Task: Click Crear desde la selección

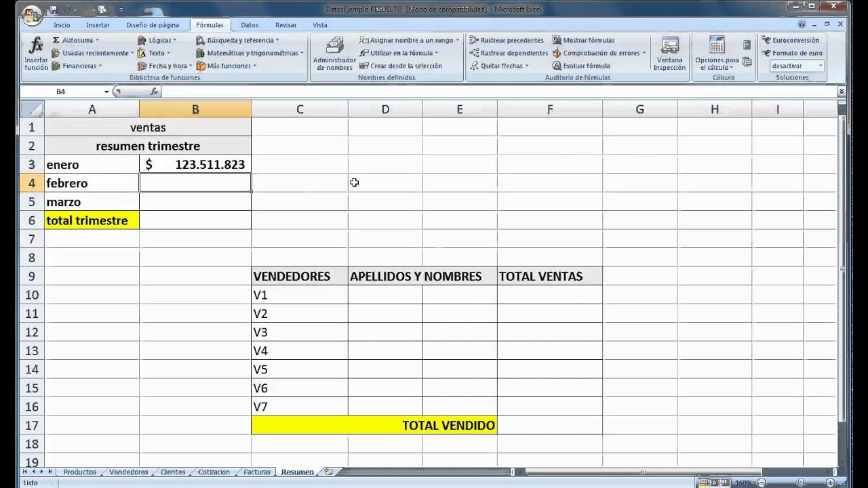Action: coord(401,66)
